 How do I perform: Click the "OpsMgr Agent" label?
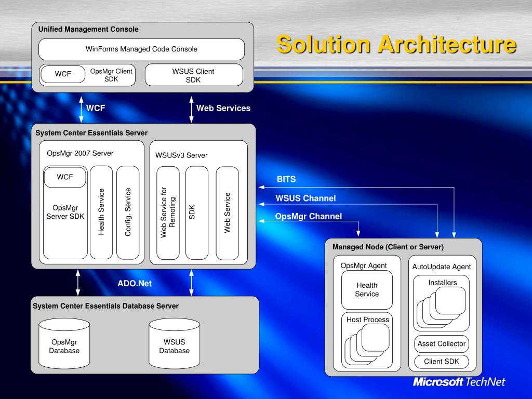pyautogui.click(x=363, y=265)
